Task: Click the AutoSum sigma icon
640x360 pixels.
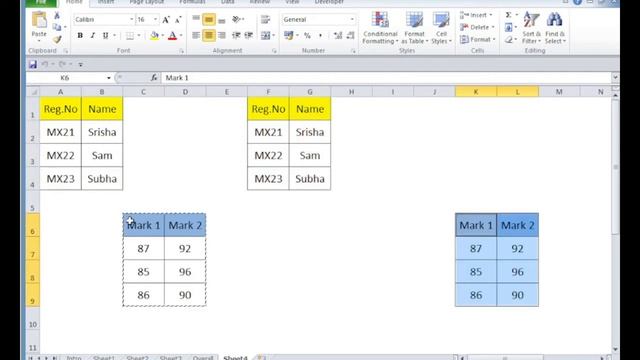Action: (x=509, y=15)
